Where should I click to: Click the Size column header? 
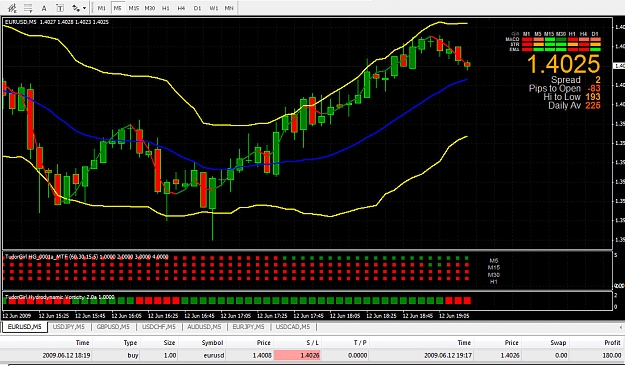coord(169,342)
